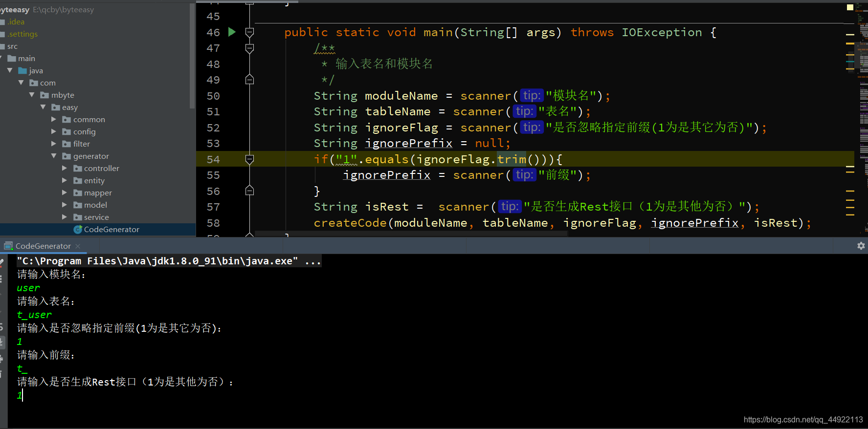Select the common package
Screen dimensions: 868x429
89,119
